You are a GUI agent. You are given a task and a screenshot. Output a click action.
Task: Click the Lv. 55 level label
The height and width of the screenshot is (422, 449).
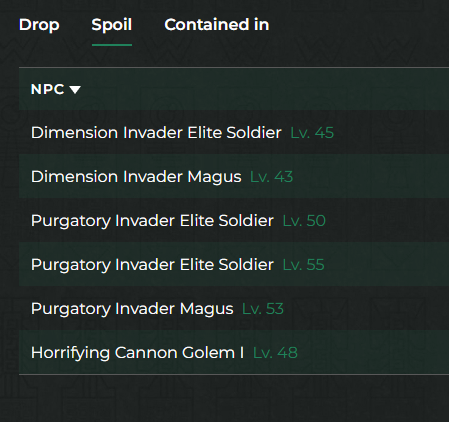303,265
